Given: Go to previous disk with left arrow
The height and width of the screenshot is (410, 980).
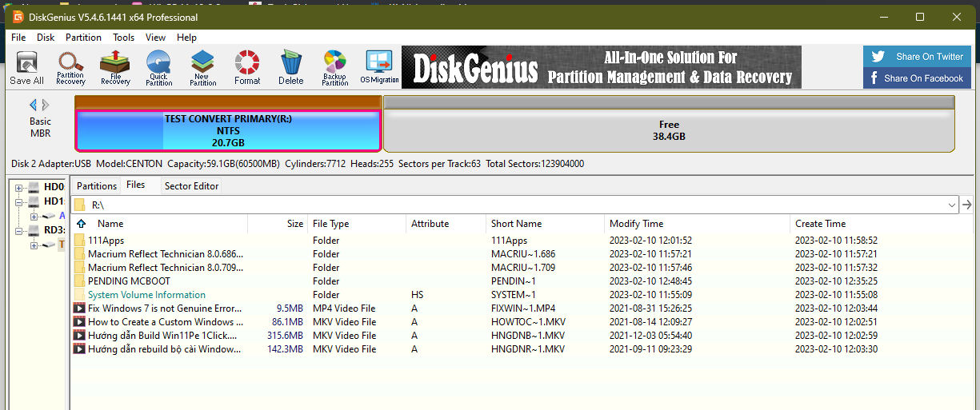Looking at the screenshot, I should 34,105.
